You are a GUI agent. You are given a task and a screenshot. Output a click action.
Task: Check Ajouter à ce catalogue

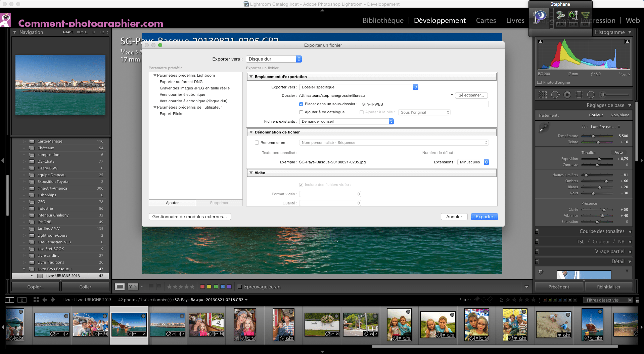301,112
